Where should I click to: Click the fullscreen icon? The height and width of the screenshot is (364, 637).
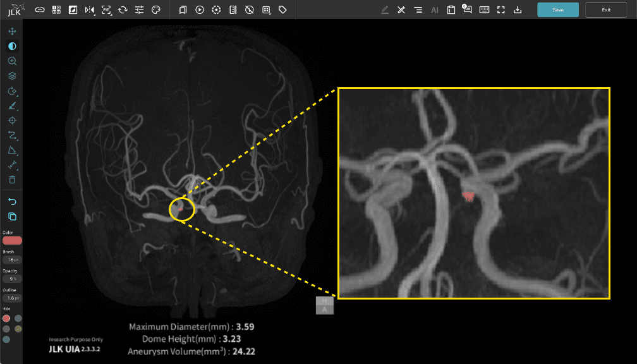click(x=501, y=9)
